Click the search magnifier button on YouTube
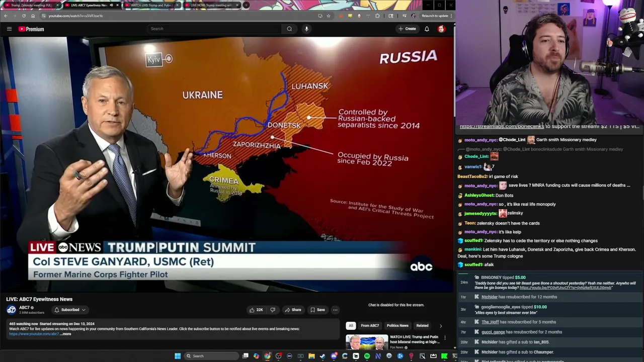Viewport: 644px width, 362px height. pos(289,29)
